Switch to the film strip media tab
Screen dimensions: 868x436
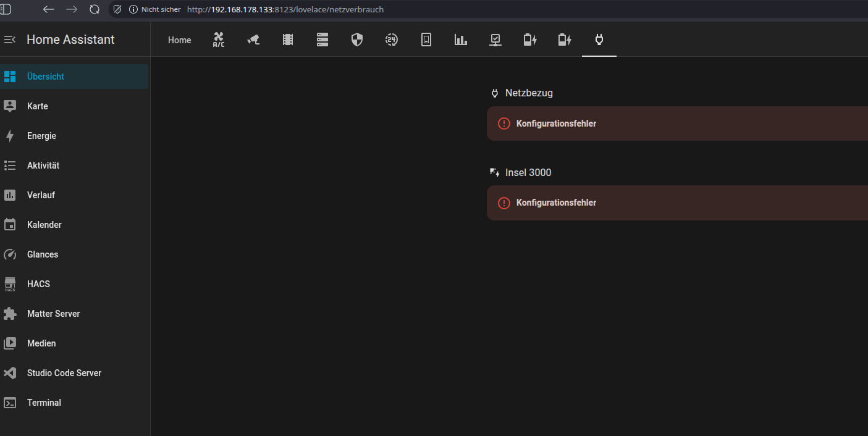[x=288, y=40]
